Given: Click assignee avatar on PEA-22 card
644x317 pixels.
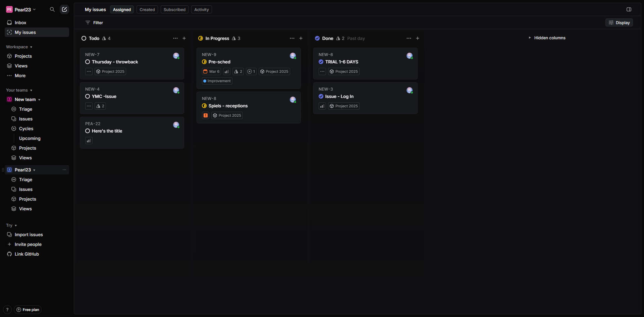Looking at the screenshot, I should [176, 125].
